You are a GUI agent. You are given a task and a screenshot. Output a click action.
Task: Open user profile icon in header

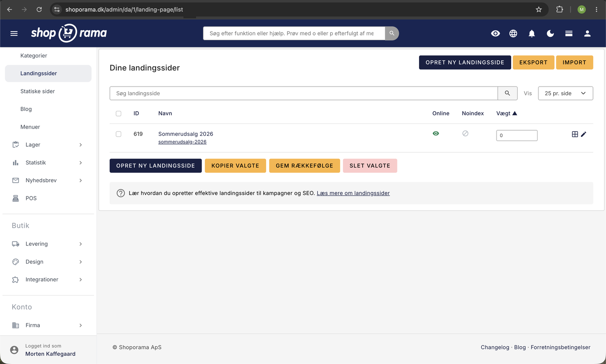pos(587,33)
